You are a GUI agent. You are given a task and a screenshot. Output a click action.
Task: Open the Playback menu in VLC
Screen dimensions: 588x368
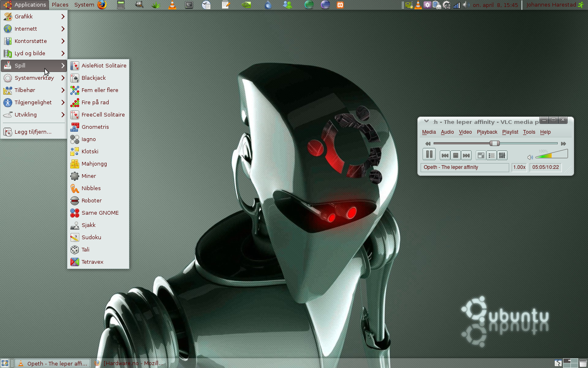point(487,132)
